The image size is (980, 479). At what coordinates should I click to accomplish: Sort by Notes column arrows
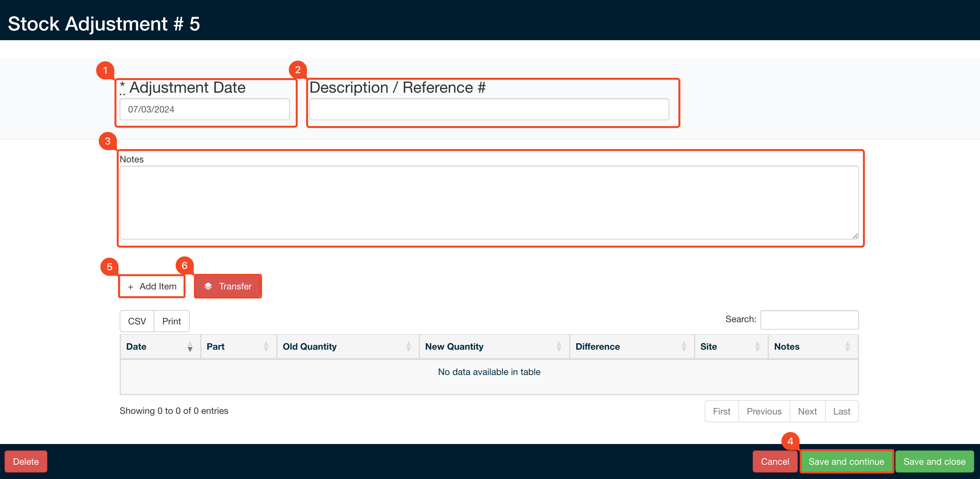point(847,346)
